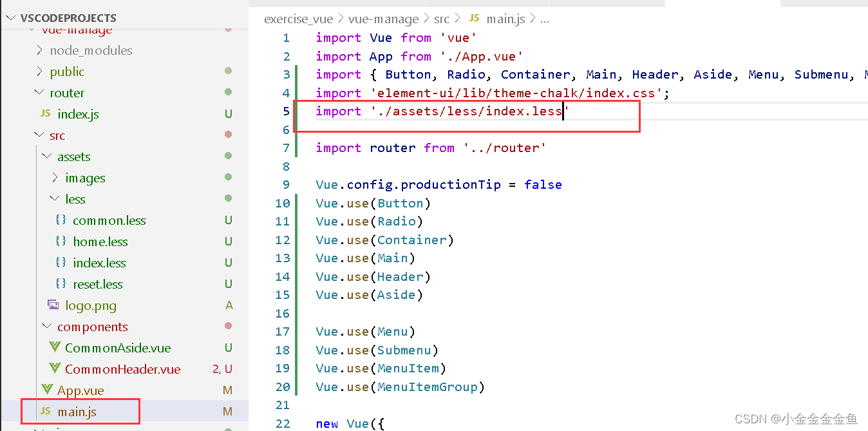
Task: Open logo.png in explorer
Action: [x=91, y=305]
